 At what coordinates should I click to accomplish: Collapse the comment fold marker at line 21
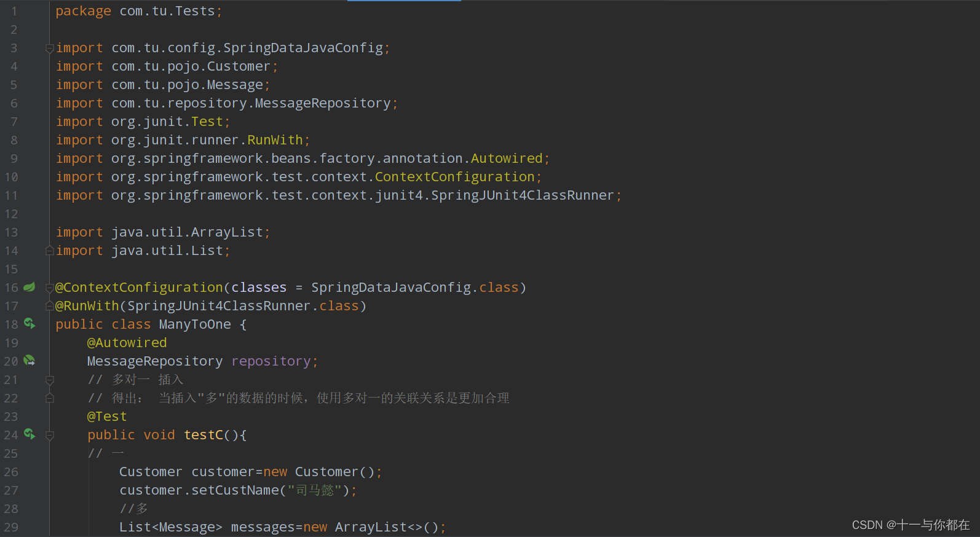coord(50,380)
